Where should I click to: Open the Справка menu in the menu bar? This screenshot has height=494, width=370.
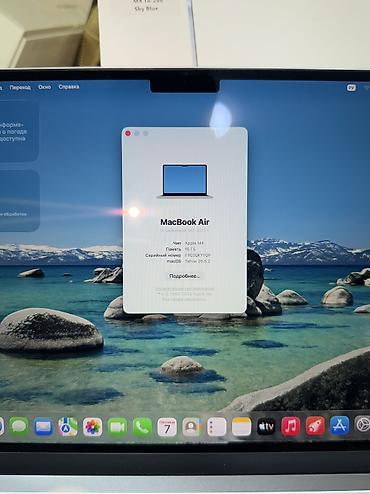(x=69, y=87)
